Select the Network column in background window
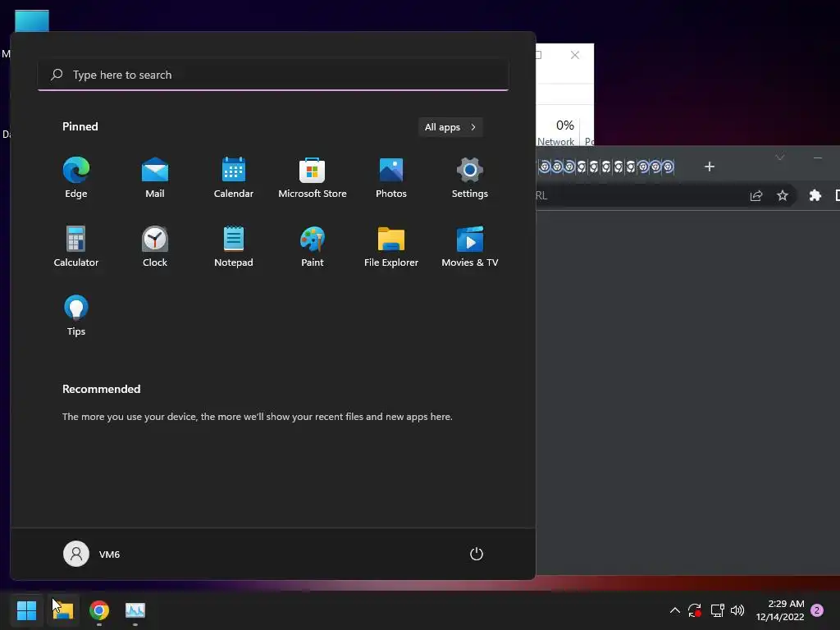The width and height of the screenshot is (840, 630). [558, 131]
